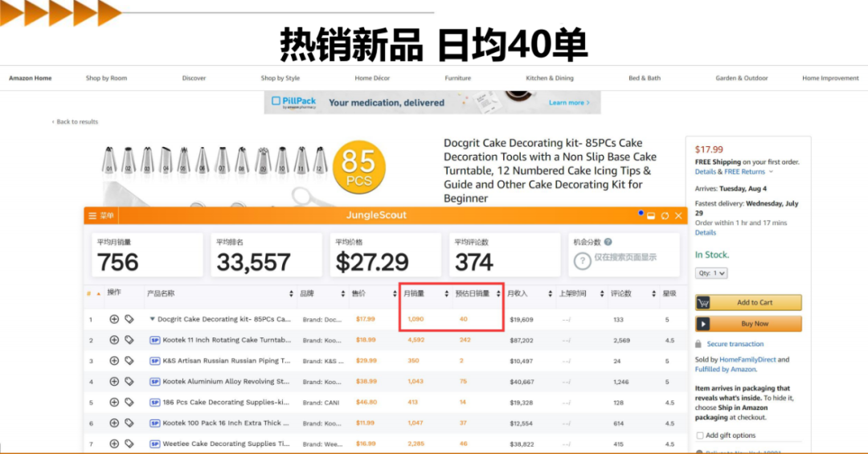This screenshot has width=868, height=454.
Task: Minimize the JungleScout panel
Action: coord(651,215)
